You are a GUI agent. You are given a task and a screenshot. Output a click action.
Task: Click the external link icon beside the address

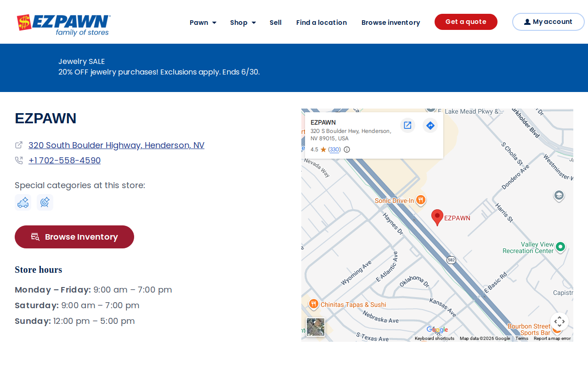(19, 145)
